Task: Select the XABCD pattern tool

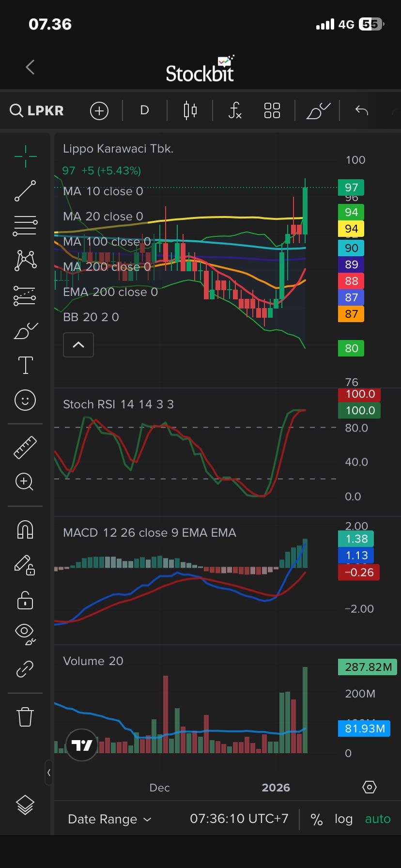Action: (x=25, y=260)
